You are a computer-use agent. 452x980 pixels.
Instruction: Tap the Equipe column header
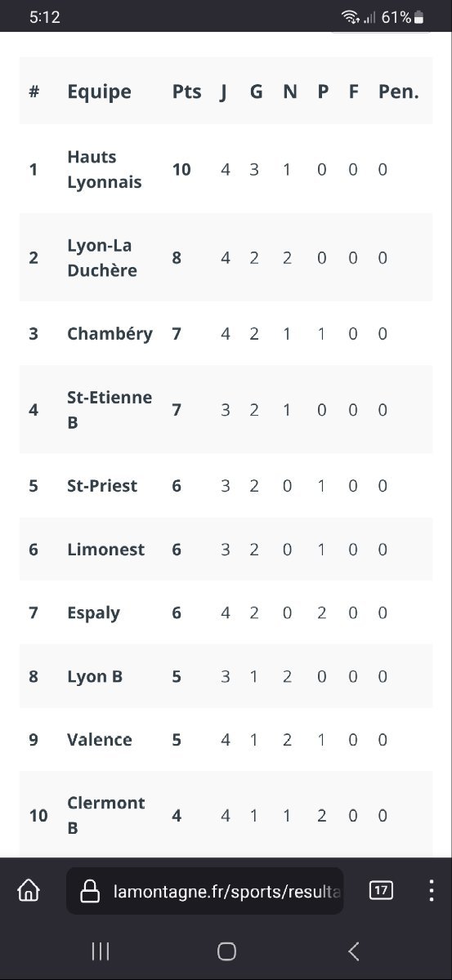[99, 91]
